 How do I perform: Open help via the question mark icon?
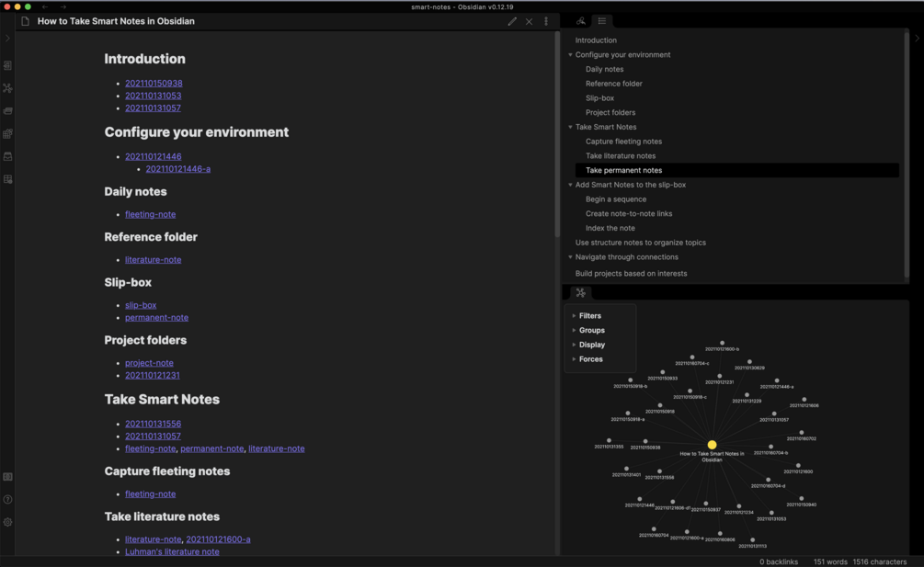(7, 500)
